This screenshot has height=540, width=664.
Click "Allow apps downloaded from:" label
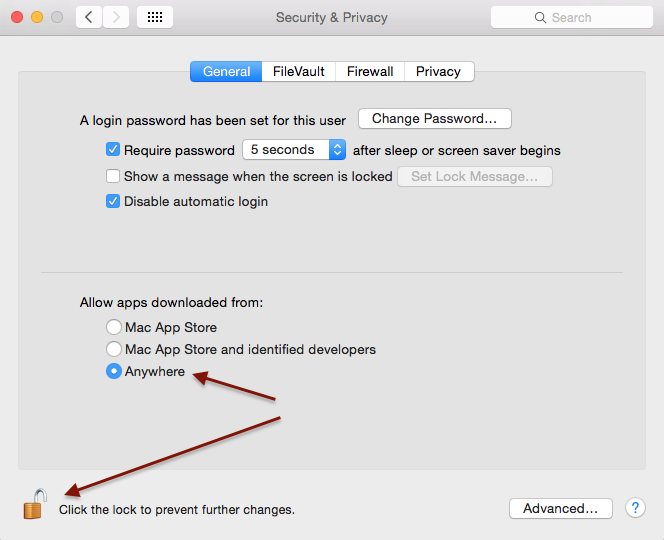tap(172, 302)
